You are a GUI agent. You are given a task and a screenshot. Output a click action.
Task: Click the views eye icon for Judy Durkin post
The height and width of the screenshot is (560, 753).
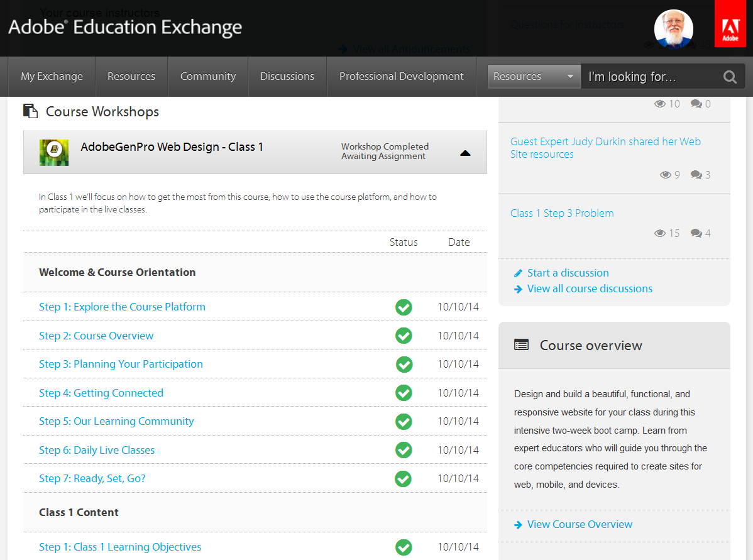(666, 175)
